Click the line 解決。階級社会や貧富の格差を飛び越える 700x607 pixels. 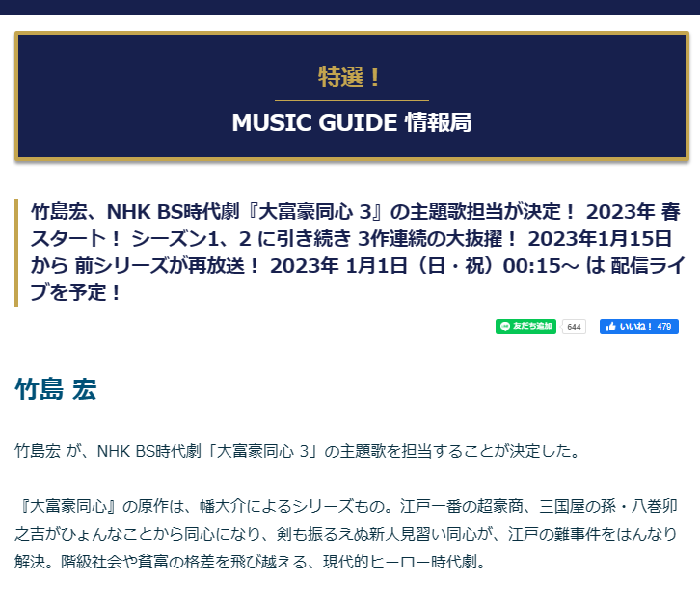pos(251,562)
